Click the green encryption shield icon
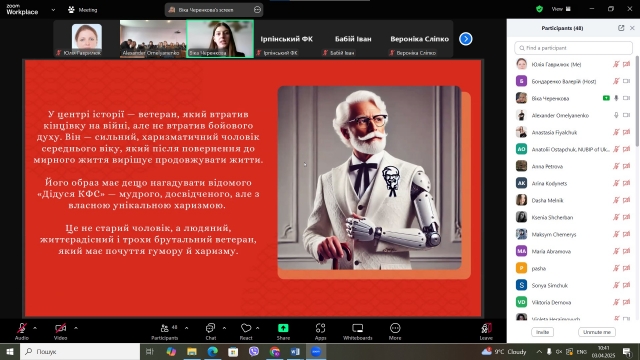The image size is (640, 360). click(540, 9)
